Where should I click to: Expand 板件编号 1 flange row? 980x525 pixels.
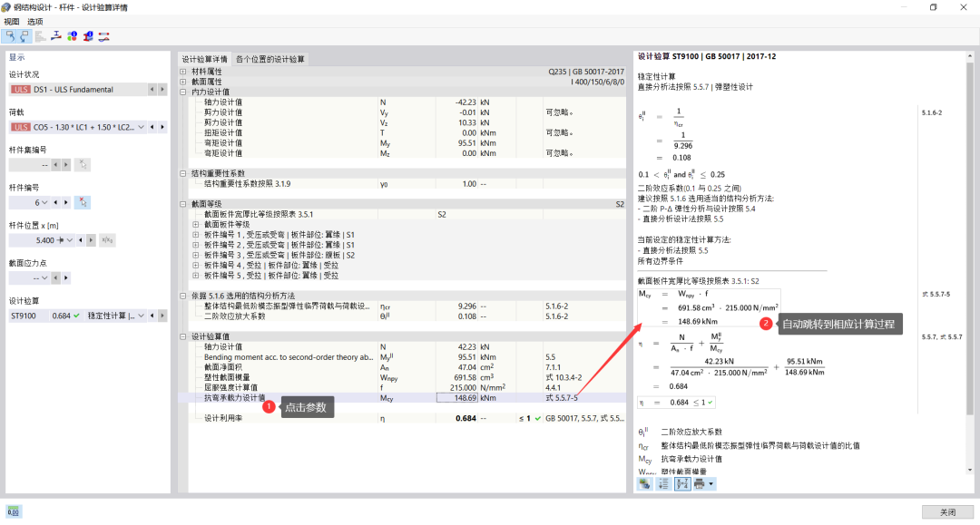click(196, 235)
